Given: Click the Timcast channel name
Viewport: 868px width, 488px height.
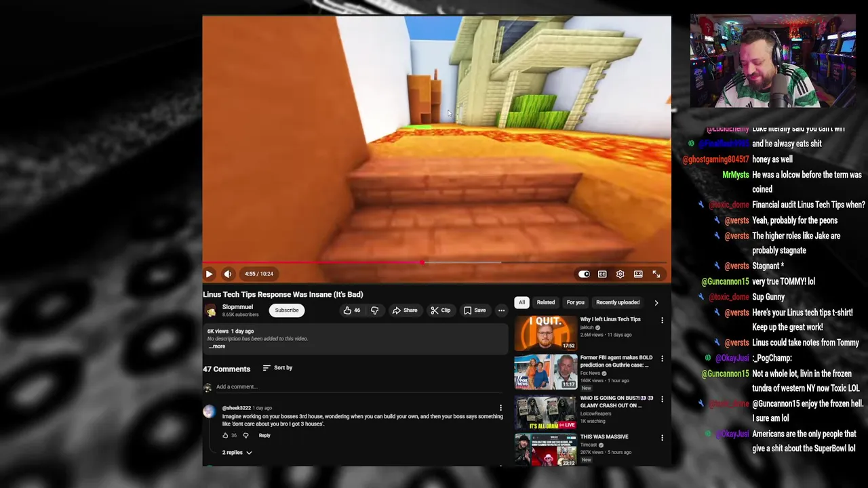Looking at the screenshot, I should click(589, 445).
